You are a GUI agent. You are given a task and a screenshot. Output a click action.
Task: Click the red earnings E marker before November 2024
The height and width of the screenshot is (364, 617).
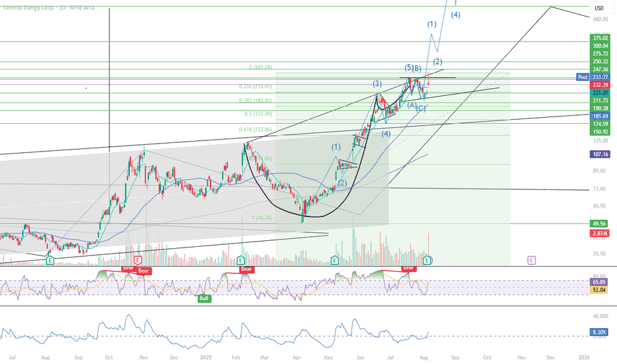point(138,260)
